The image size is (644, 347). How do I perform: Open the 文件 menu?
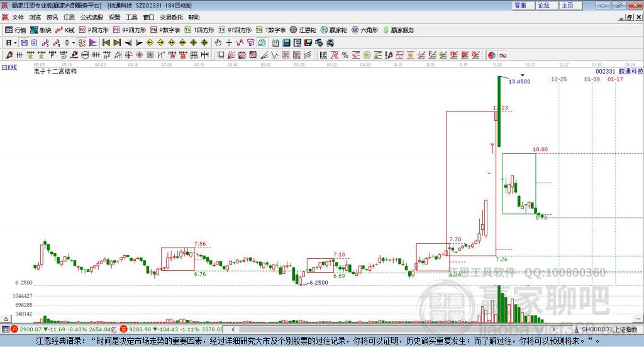click(x=18, y=17)
